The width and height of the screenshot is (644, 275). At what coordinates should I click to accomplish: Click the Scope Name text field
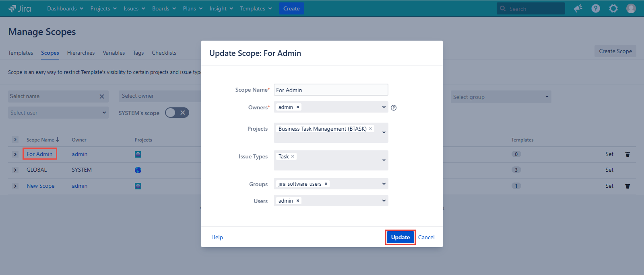coord(331,90)
